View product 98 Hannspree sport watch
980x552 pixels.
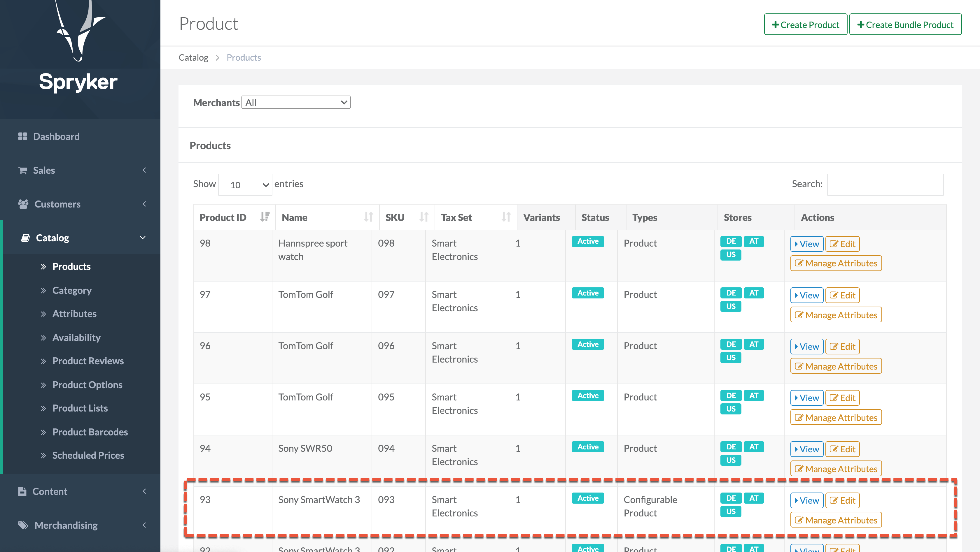tap(806, 244)
